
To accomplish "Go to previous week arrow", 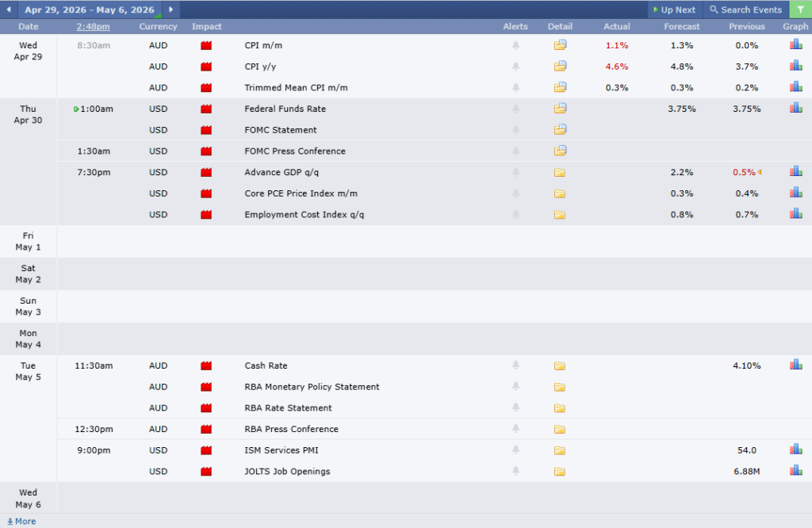I will (10, 10).
